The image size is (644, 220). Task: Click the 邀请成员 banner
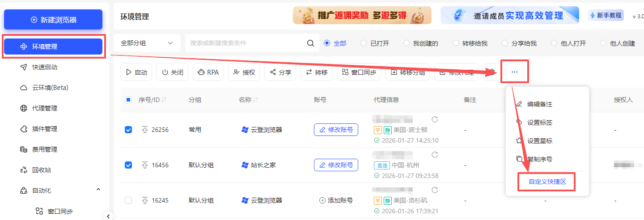[510, 15]
